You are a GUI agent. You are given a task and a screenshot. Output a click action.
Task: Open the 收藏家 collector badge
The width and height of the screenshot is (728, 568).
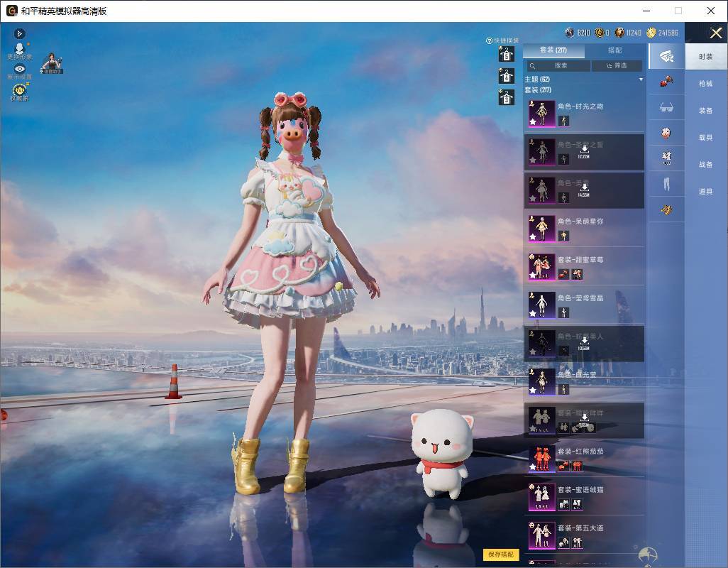pos(19,92)
